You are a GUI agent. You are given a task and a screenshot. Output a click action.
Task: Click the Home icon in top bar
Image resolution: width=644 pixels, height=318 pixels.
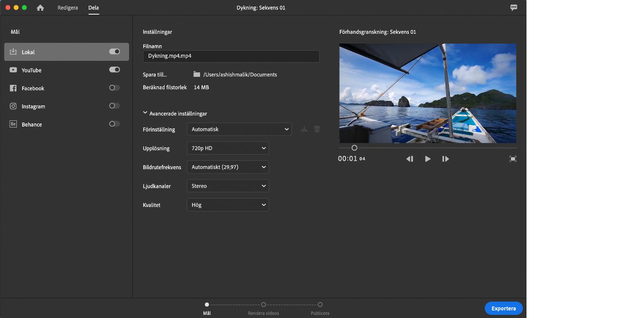pos(40,8)
